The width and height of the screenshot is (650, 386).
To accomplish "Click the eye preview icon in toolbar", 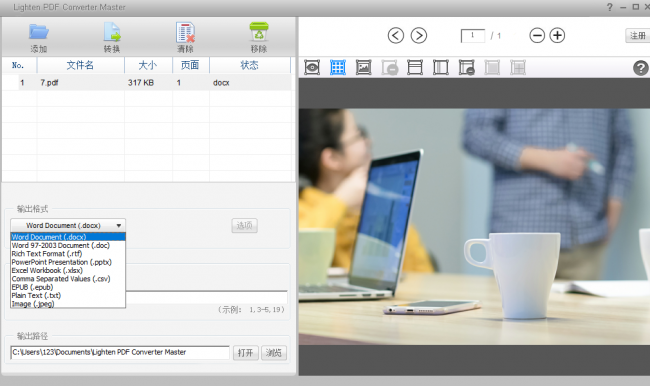I will (312, 67).
